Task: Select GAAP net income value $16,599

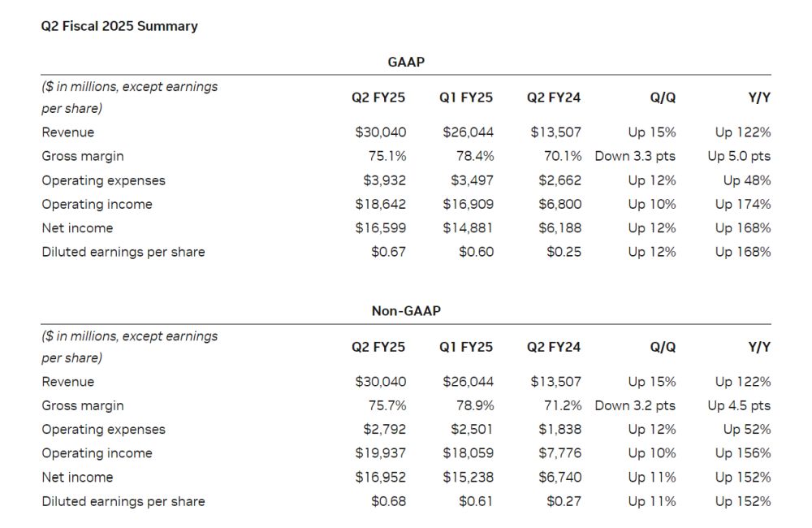Action: pos(381,228)
